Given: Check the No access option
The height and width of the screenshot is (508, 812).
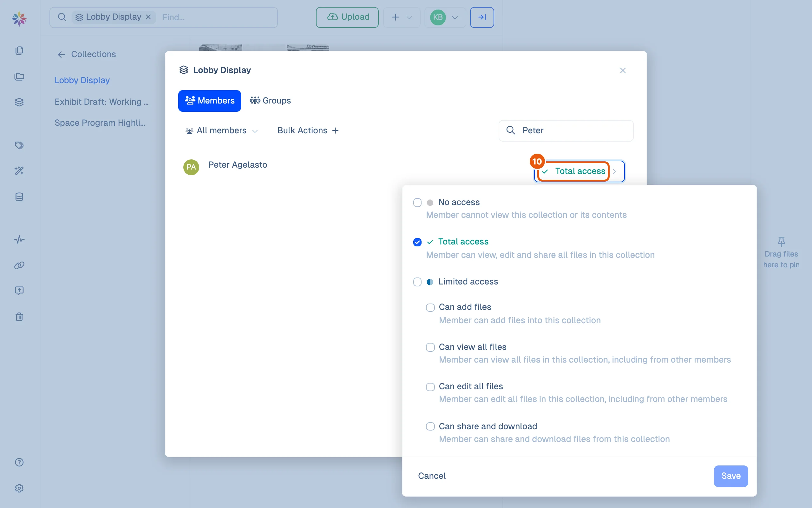Looking at the screenshot, I should (417, 203).
